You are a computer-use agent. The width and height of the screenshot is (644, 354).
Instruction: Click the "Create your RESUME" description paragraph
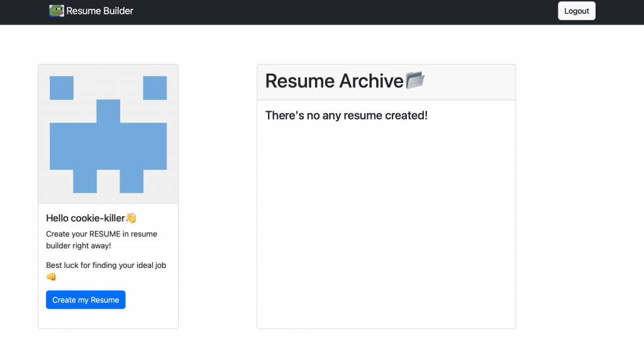[x=101, y=240]
